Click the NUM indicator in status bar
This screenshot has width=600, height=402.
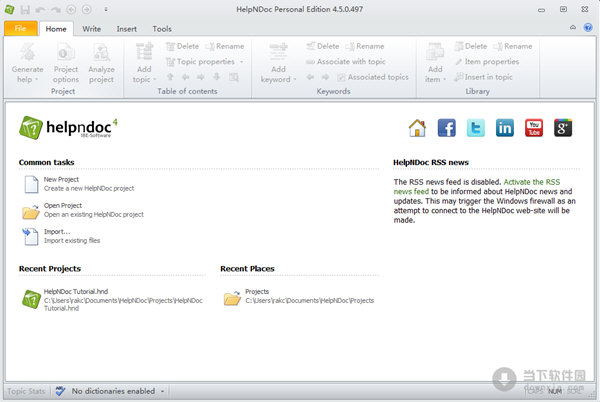point(555,391)
